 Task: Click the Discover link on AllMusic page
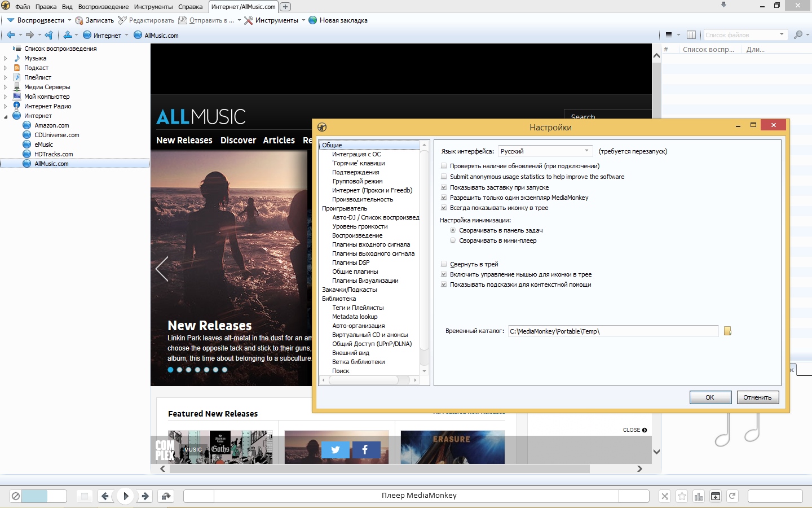pos(238,140)
